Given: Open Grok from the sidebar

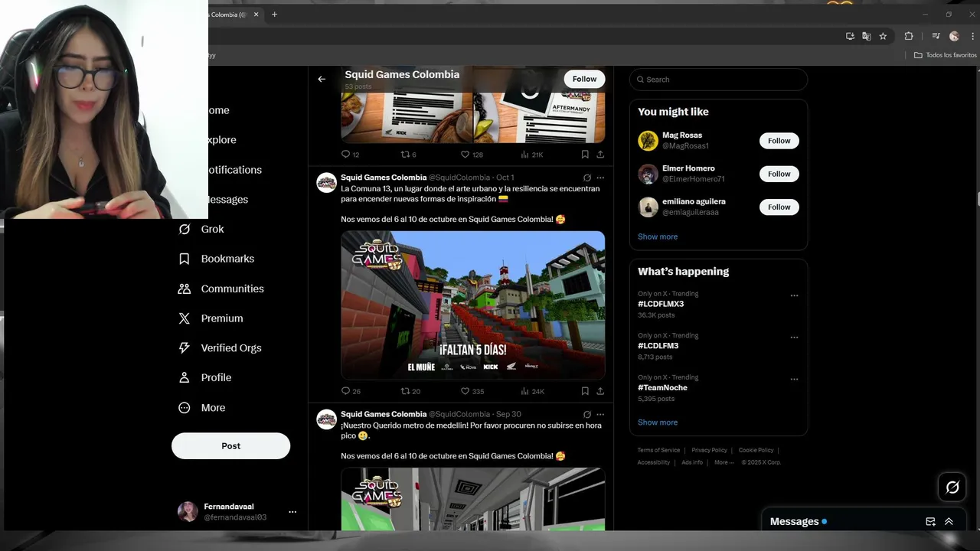Looking at the screenshot, I should (x=201, y=229).
